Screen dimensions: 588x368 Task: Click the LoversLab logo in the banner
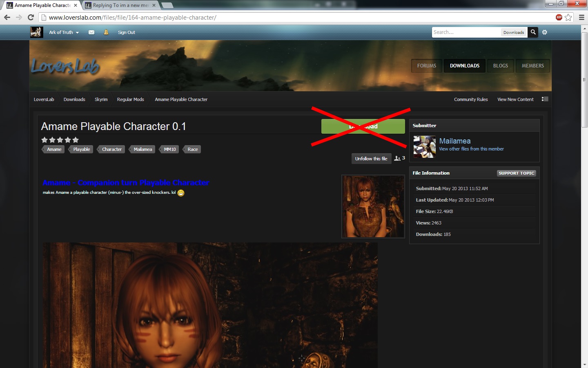(65, 66)
